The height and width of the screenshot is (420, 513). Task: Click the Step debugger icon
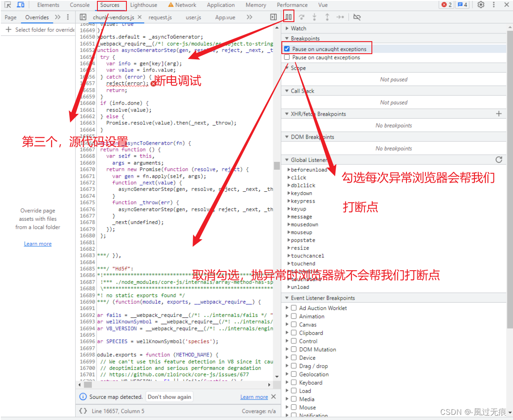tap(340, 17)
